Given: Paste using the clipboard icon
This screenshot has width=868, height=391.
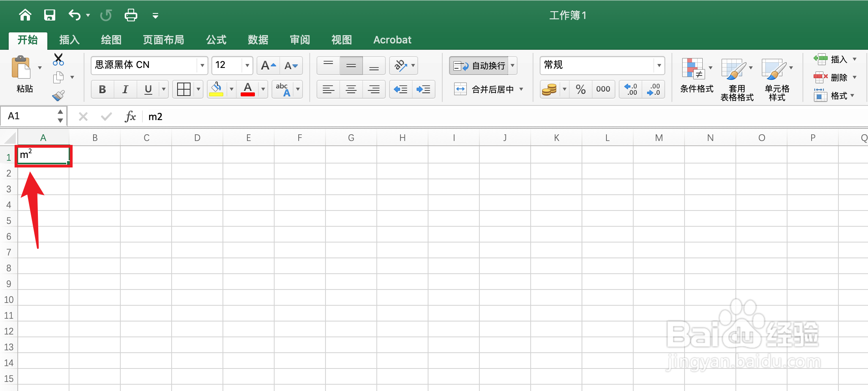Looking at the screenshot, I should pyautogui.click(x=22, y=68).
